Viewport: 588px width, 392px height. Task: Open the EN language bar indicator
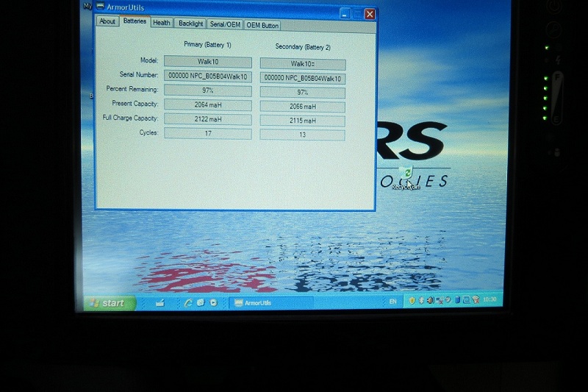(392, 302)
